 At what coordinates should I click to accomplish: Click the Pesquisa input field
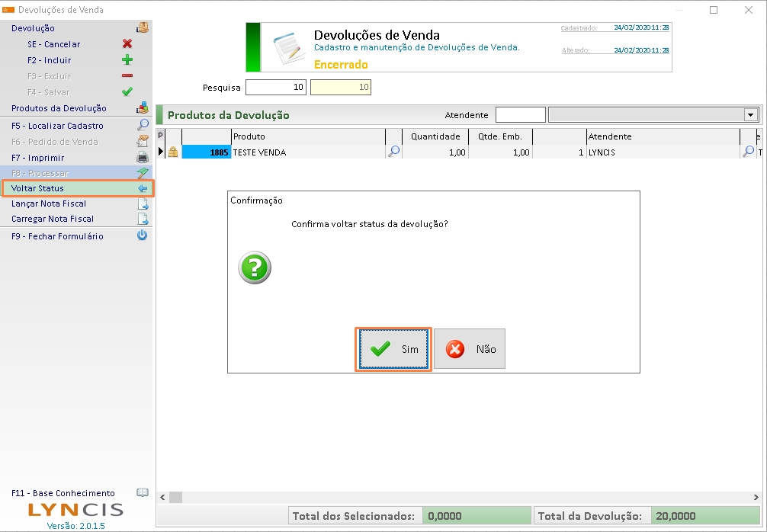click(x=276, y=88)
